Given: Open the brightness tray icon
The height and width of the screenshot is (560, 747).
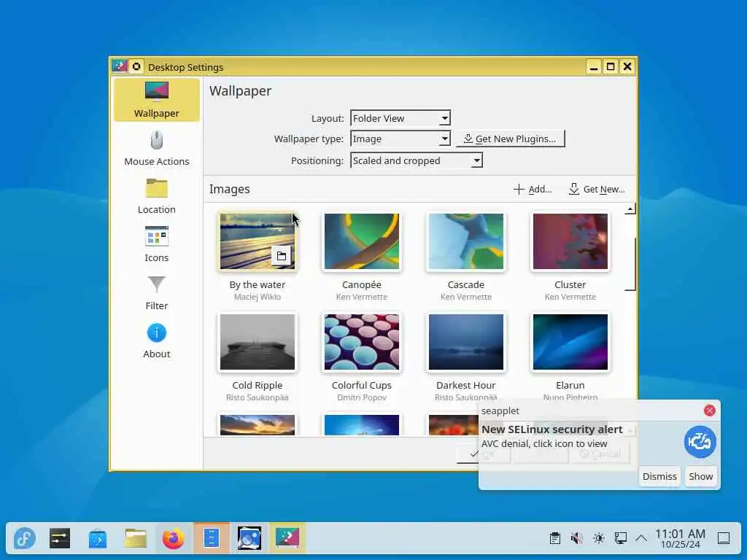Looking at the screenshot, I should click(598, 539).
